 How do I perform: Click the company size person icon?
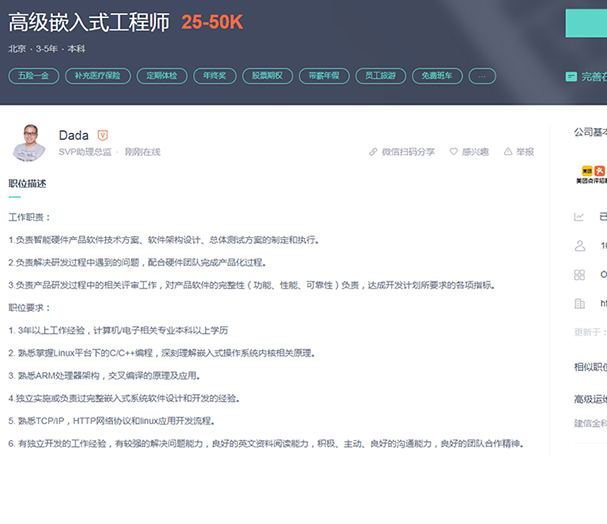(579, 245)
